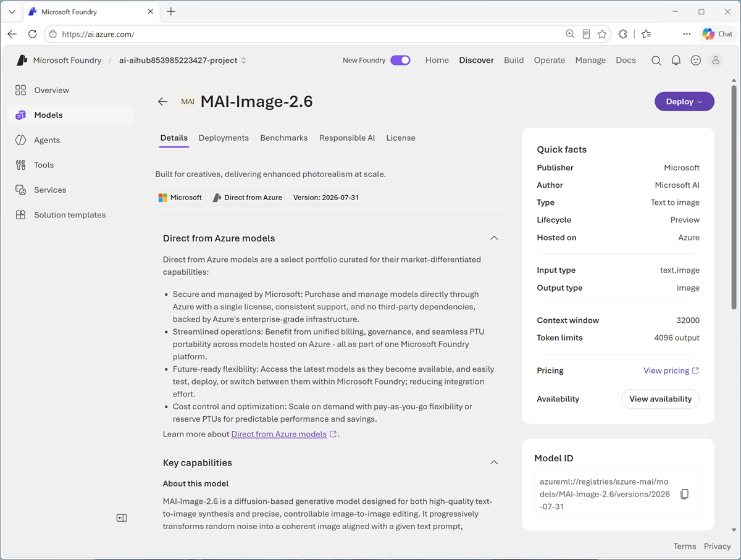Screen dimensions: 741x560
Task: Open the favorites list icon
Action: click(x=646, y=34)
